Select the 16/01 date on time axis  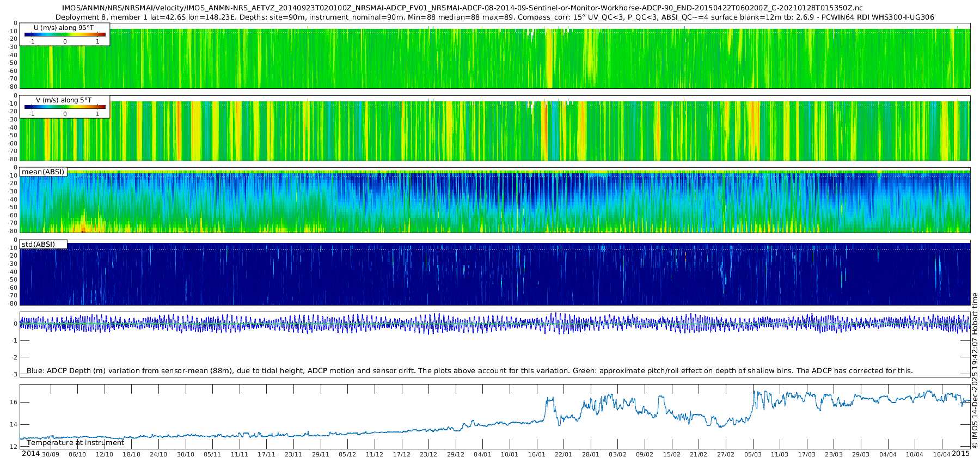tap(536, 454)
